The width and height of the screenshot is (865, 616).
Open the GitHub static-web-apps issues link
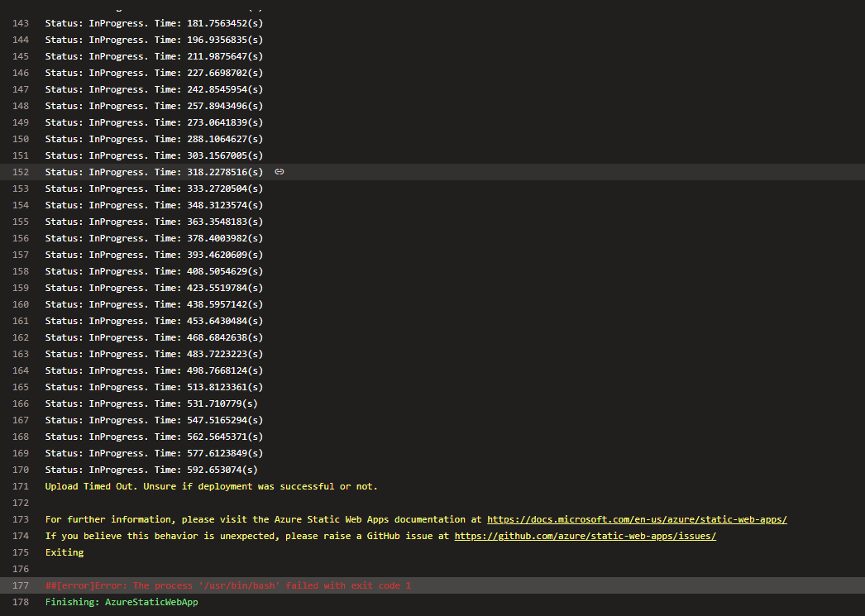pos(585,536)
